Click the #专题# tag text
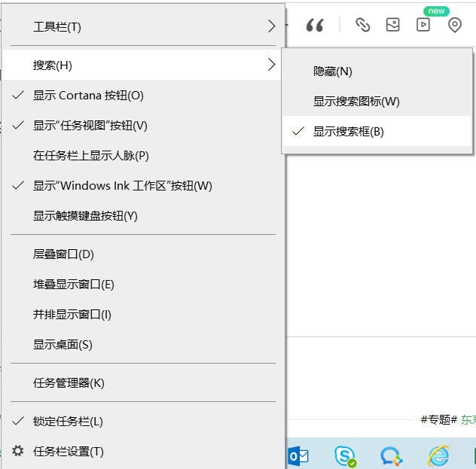The height and width of the screenshot is (469, 476). tap(438, 420)
